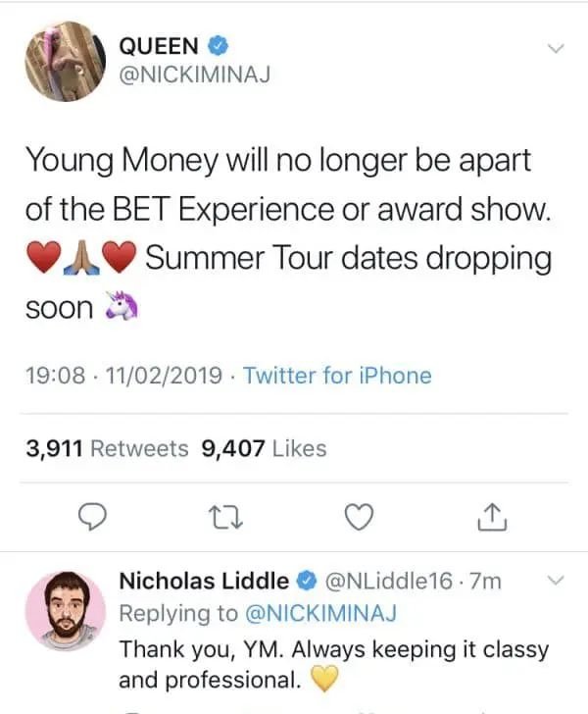The height and width of the screenshot is (714, 588).
Task: Open the Twitter for iPhone link
Action: (337, 376)
